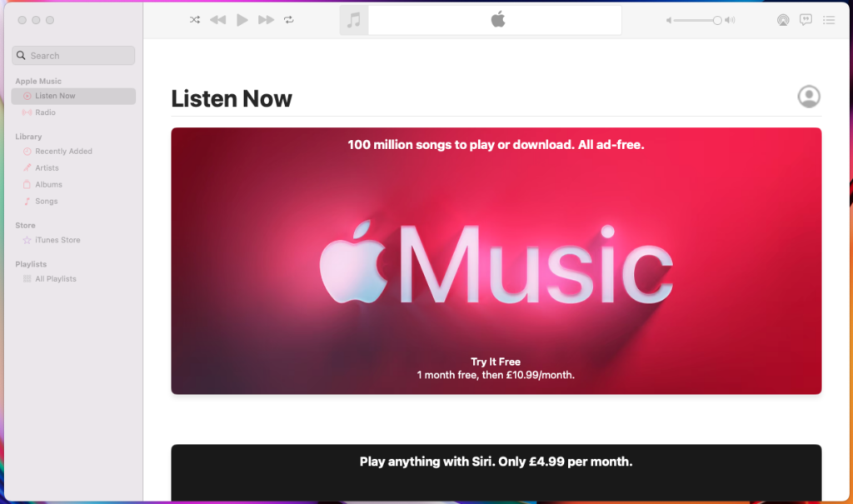
Task: Click the Apple Music promo banner
Action: coord(496,261)
